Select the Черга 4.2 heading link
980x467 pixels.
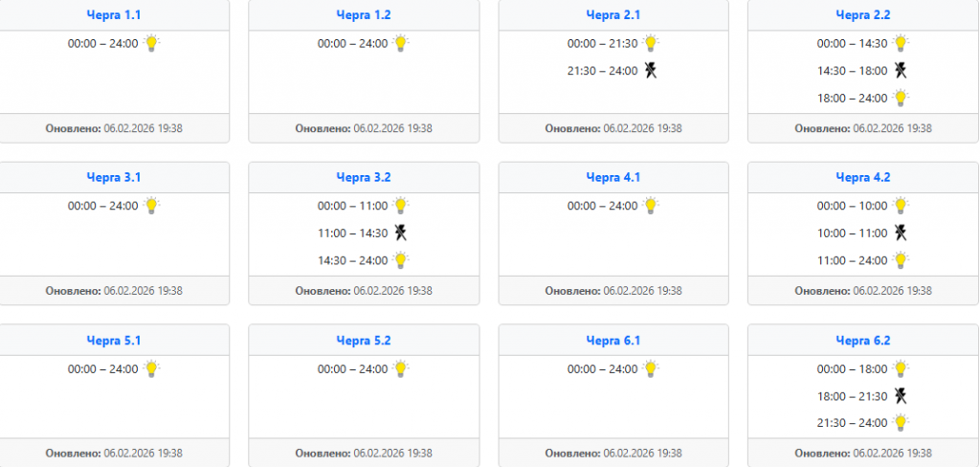tap(862, 177)
